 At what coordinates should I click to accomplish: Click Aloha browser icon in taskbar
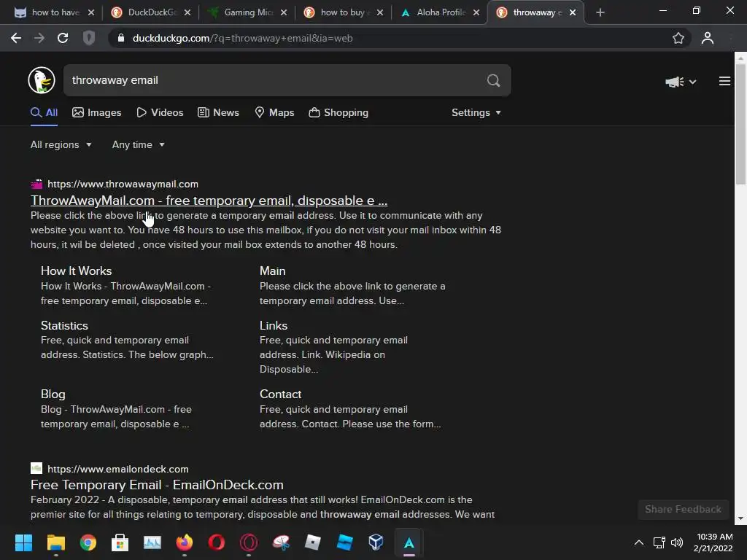[x=409, y=542]
